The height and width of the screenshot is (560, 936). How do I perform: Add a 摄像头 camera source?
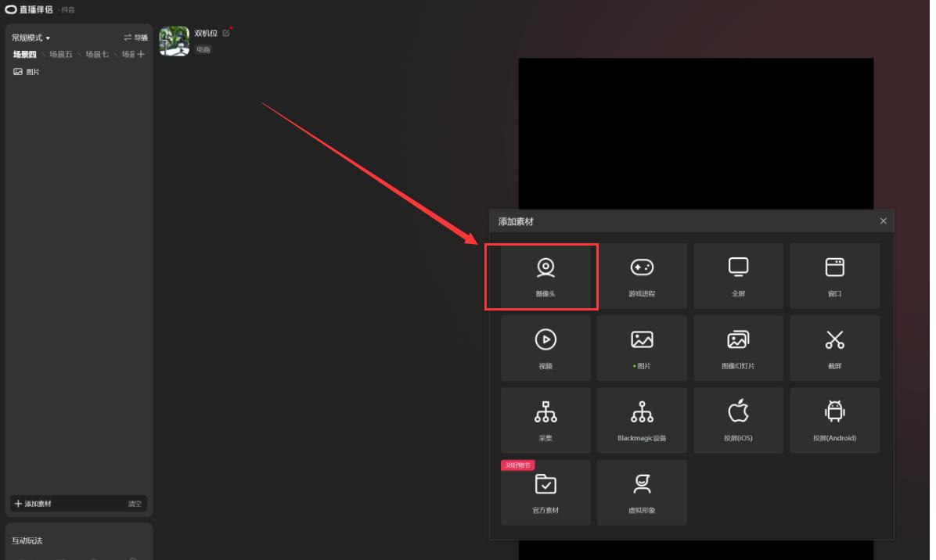545,276
